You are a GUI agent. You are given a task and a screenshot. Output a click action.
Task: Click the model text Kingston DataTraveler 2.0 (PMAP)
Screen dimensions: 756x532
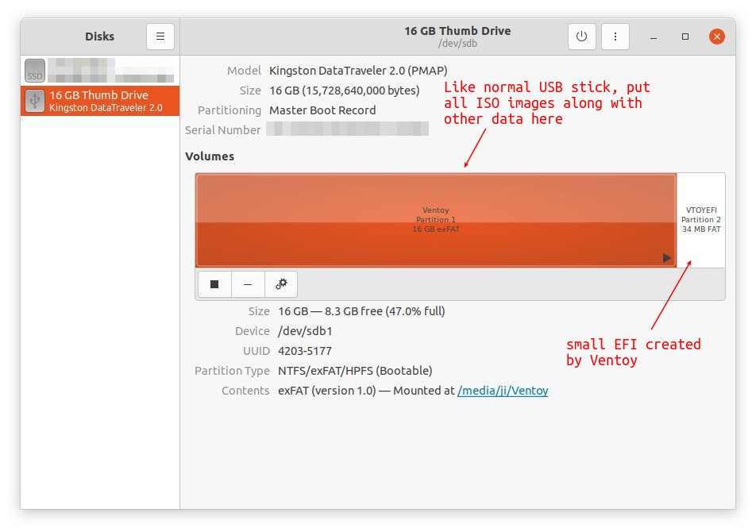[358, 71]
